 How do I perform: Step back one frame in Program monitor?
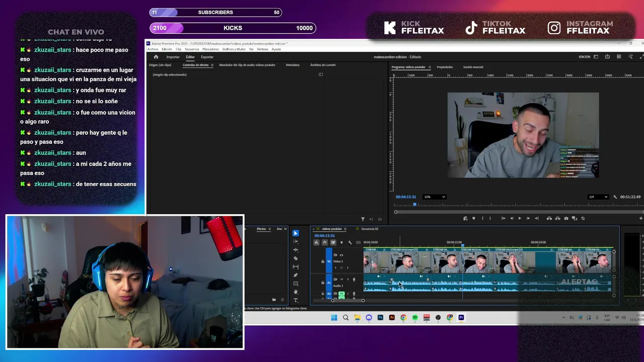[512, 218]
